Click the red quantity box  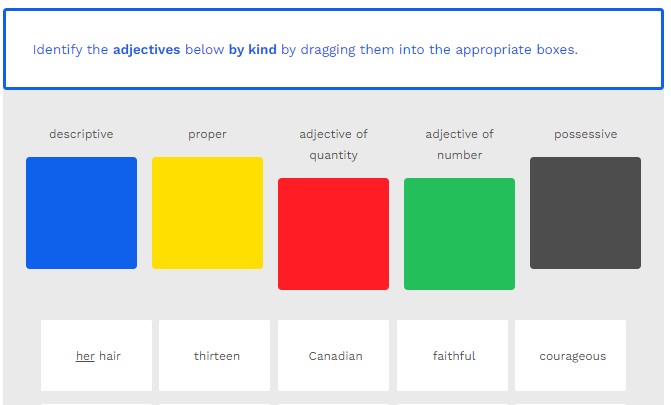(333, 234)
